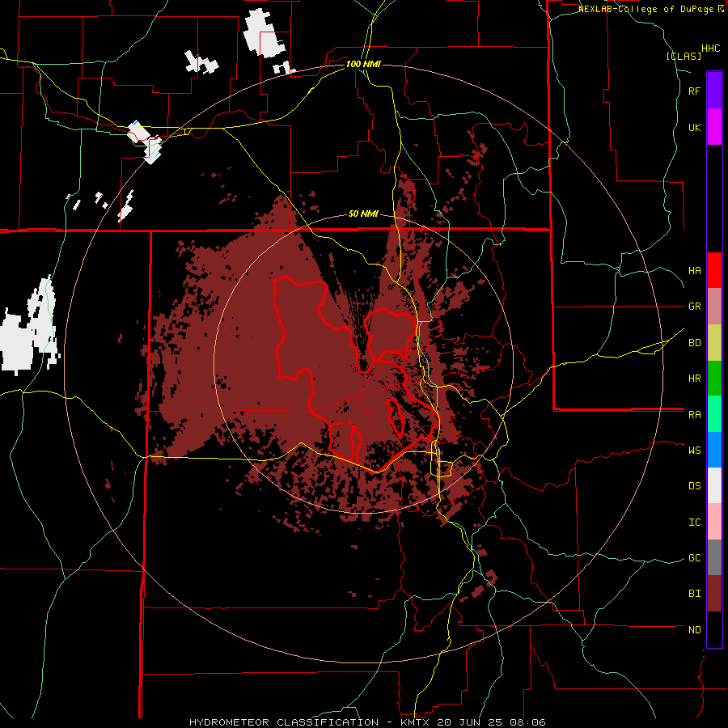This screenshot has width=728, height=728.
Task: Click the 'GR' legend label
Action: coord(694,307)
